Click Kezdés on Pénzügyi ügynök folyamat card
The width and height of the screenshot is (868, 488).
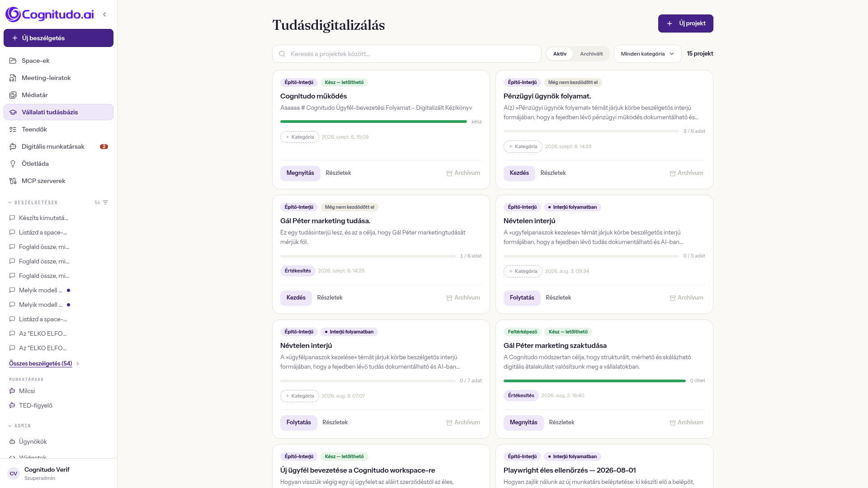(519, 173)
